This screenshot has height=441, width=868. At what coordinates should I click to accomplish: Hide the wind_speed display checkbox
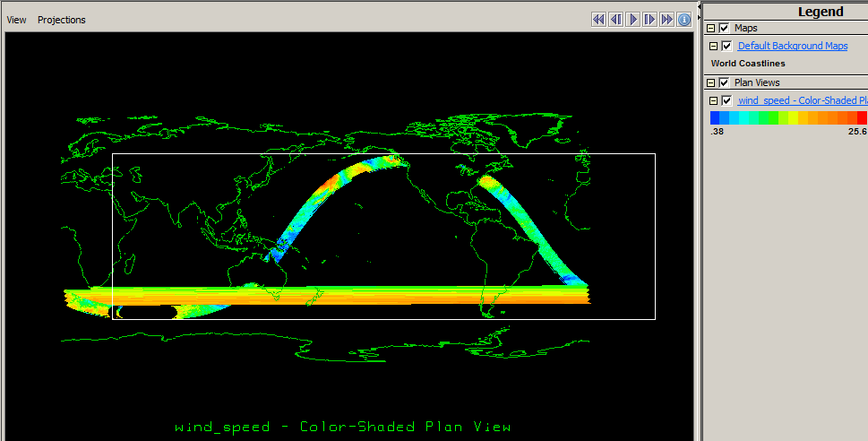727,100
